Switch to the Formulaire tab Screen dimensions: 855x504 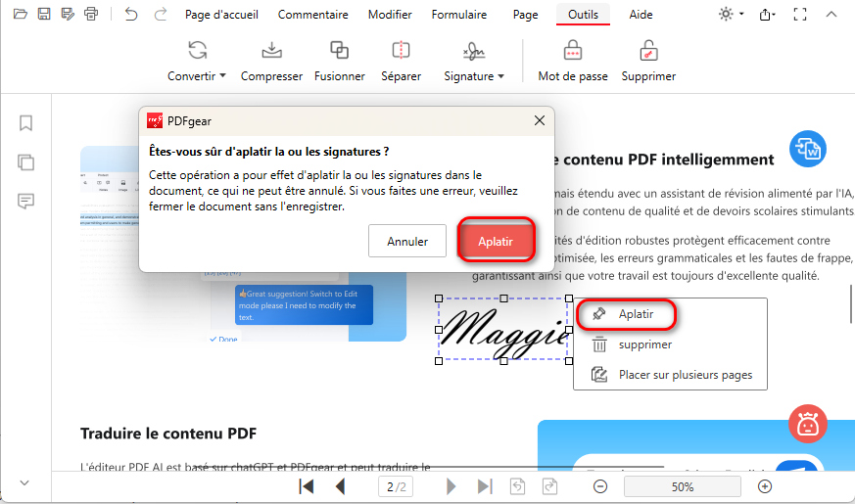coord(459,15)
